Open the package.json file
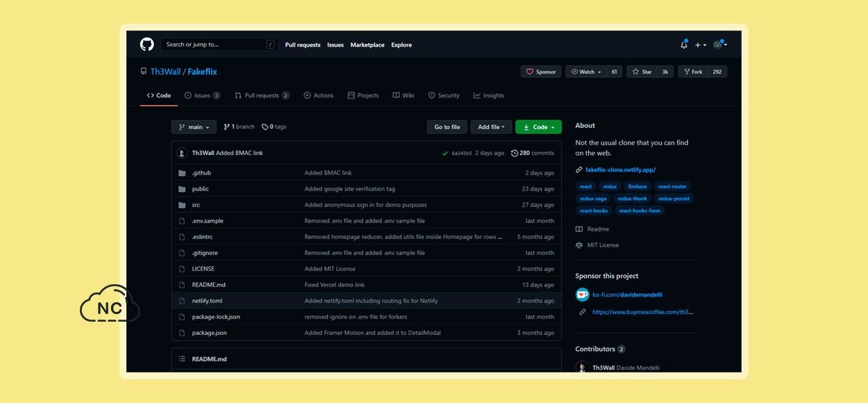The height and width of the screenshot is (403, 868). pyautogui.click(x=209, y=333)
